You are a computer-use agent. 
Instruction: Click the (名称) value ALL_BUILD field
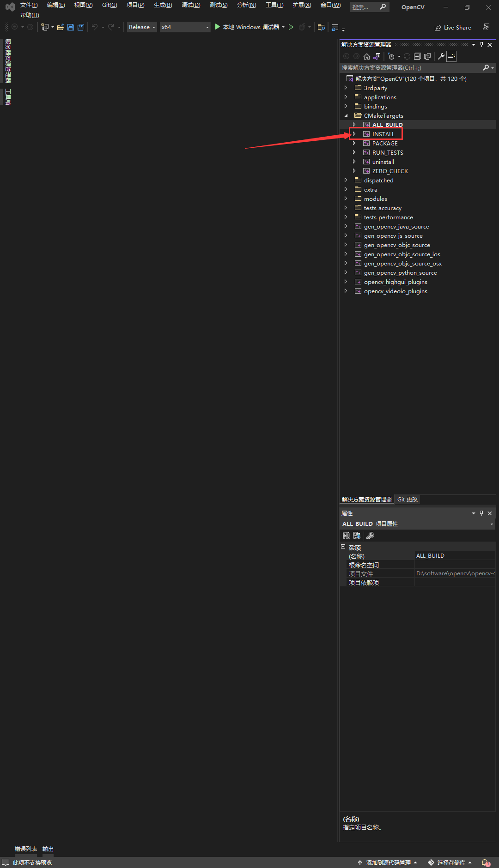point(455,556)
